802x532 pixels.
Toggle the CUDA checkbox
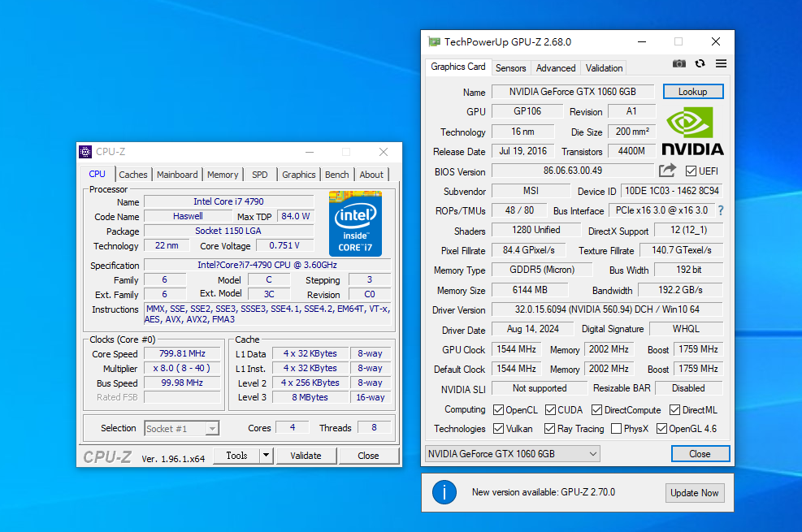(x=550, y=410)
